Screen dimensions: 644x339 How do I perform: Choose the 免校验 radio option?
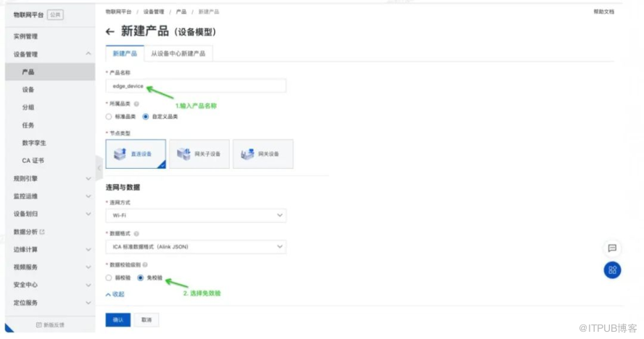(x=141, y=278)
